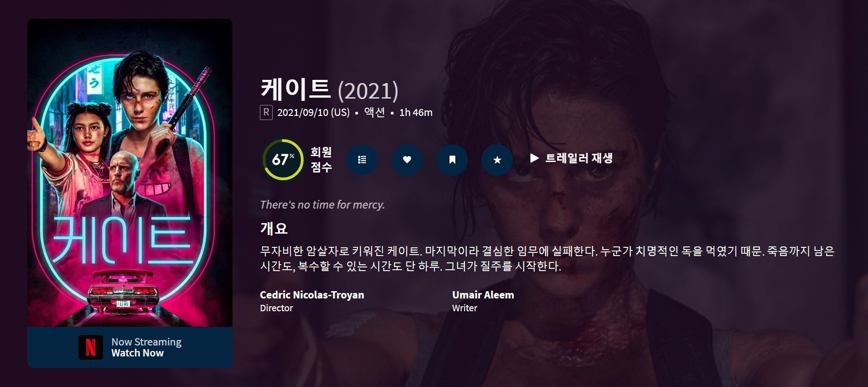Enlarge the 케이트 movie poster
Viewport: 868px width, 387px height.
coord(130,173)
